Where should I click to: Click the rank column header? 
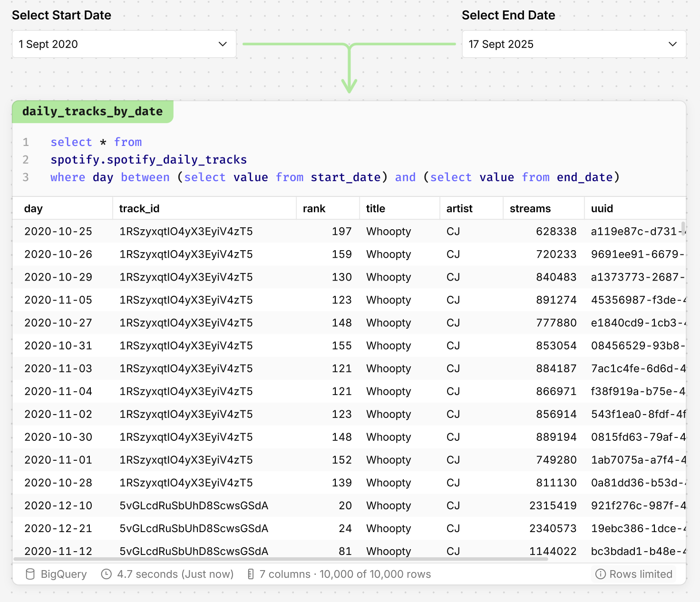pos(314,209)
